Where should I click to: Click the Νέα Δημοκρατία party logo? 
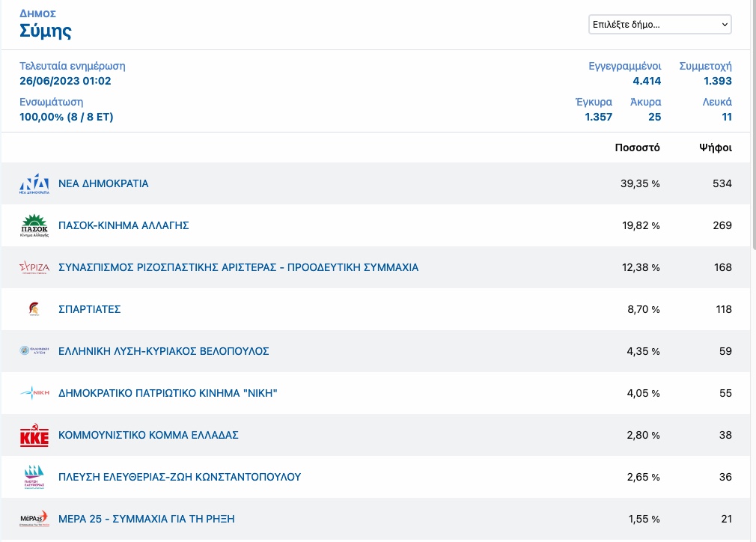[x=34, y=183]
